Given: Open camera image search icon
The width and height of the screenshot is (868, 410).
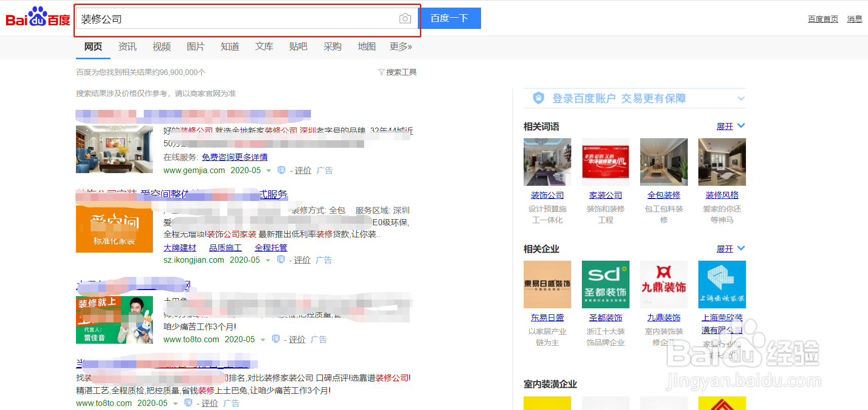Looking at the screenshot, I should click(x=405, y=19).
